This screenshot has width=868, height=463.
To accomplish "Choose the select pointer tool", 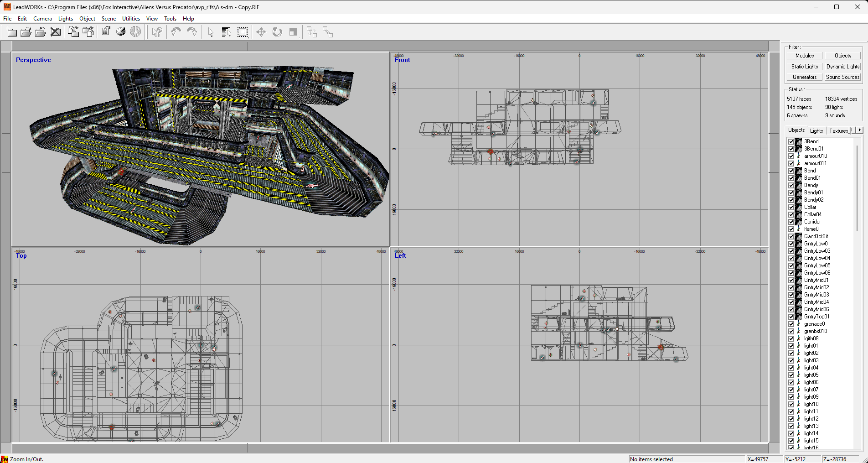I will [x=211, y=32].
